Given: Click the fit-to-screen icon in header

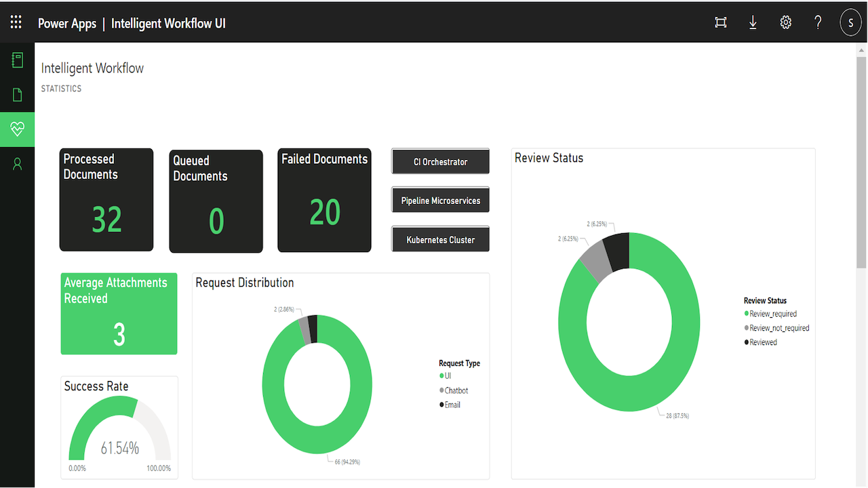Looking at the screenshot, I should 721,22.
